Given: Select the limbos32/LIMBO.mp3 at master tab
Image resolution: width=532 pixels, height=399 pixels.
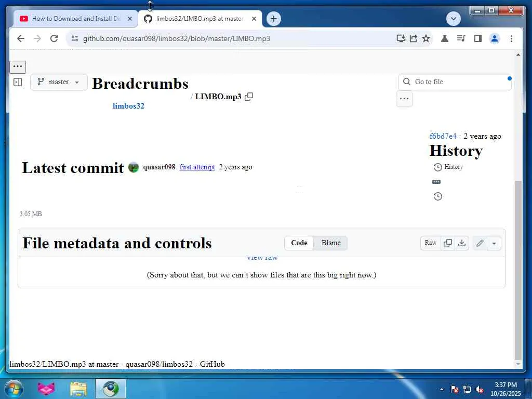Looking at the screenshot, I should point(200,19).
